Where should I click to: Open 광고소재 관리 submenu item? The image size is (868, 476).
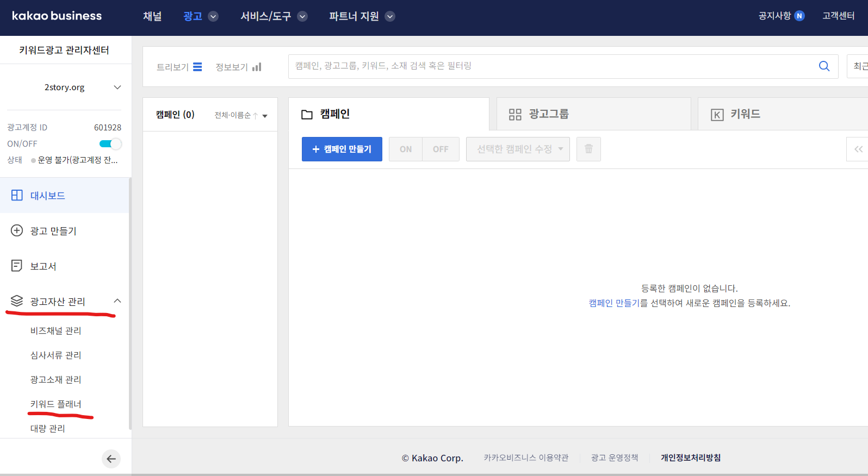click(x=56, y=379)
